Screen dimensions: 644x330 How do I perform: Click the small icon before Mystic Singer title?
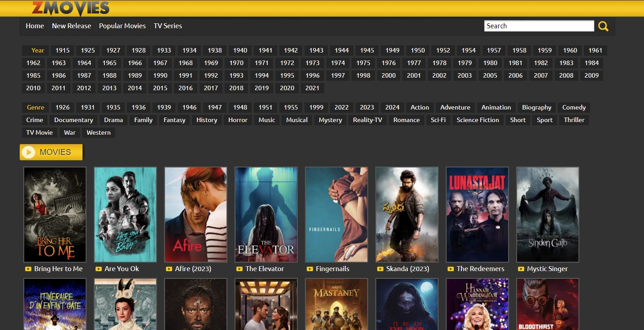pos(521,269)
